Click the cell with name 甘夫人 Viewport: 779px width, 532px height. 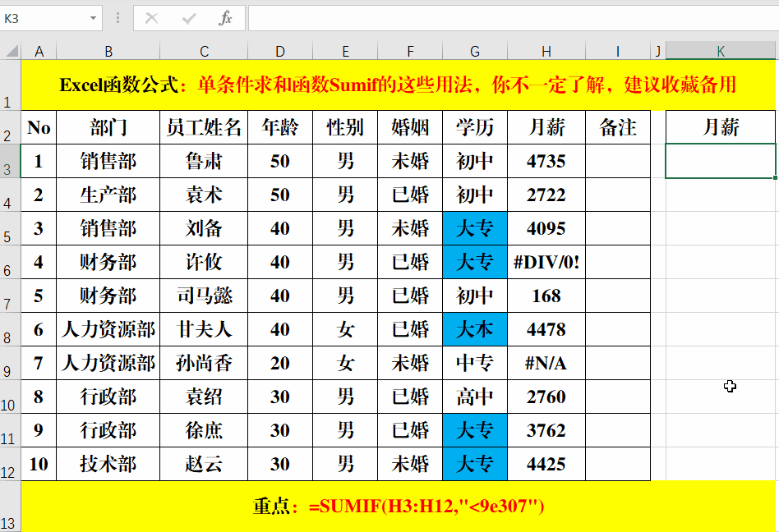coord(204,329)
